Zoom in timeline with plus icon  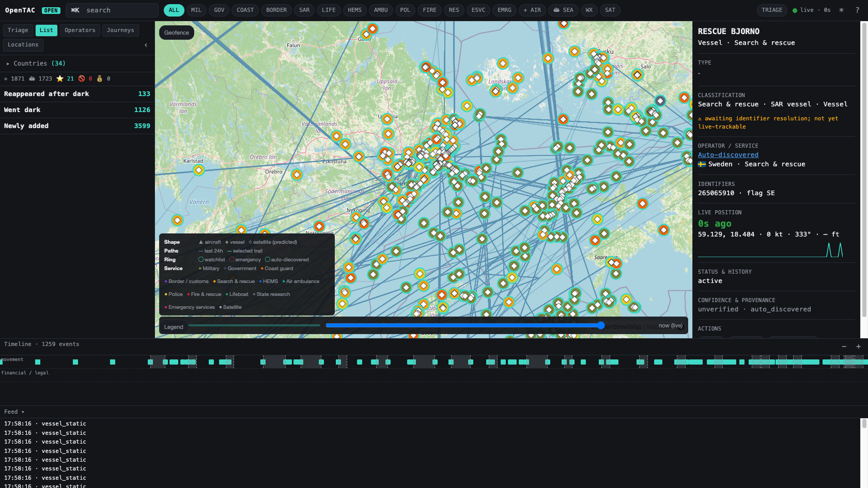point(859,347)
